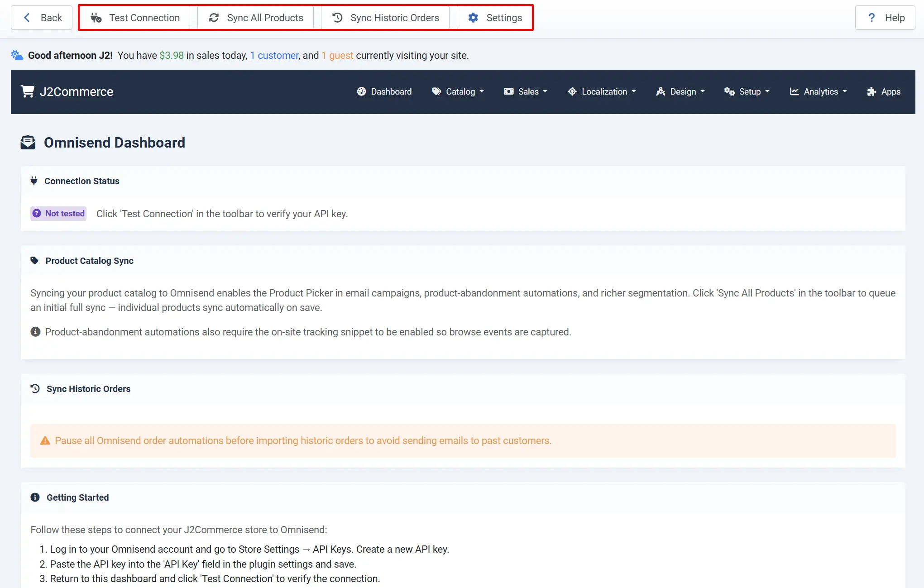Click the Settings gear icon
The width and height of the screenshot is (924, 588).
[x=473, y=18]
